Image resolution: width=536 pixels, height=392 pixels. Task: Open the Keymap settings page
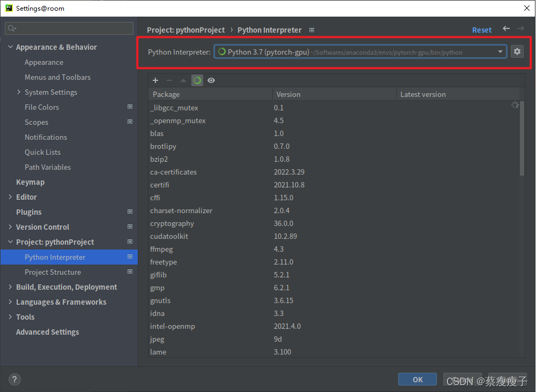click(30, 182)
